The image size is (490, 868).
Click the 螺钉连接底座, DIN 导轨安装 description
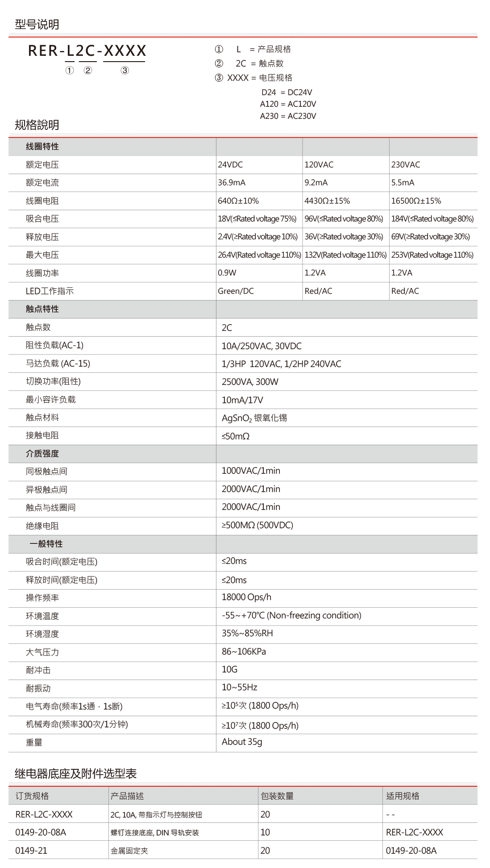point(155,833)
